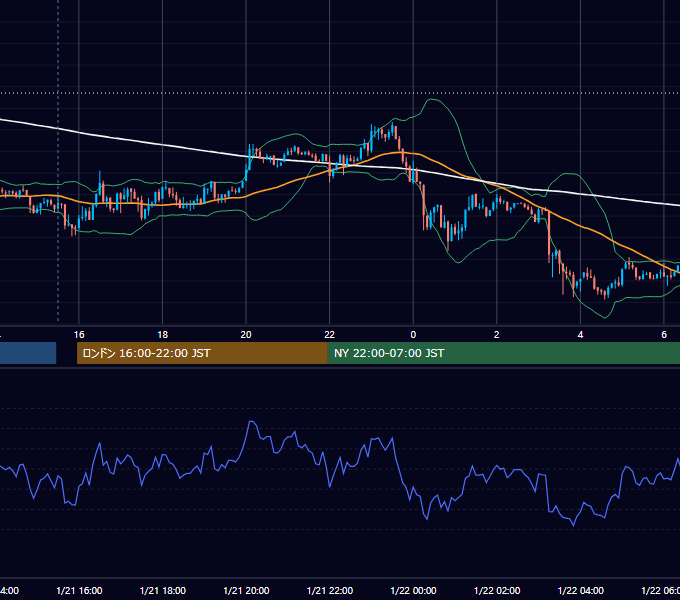Screen dimensions: 680x600
Task: Click the 1/21 16:00 date label
Action: coord(79,591)
